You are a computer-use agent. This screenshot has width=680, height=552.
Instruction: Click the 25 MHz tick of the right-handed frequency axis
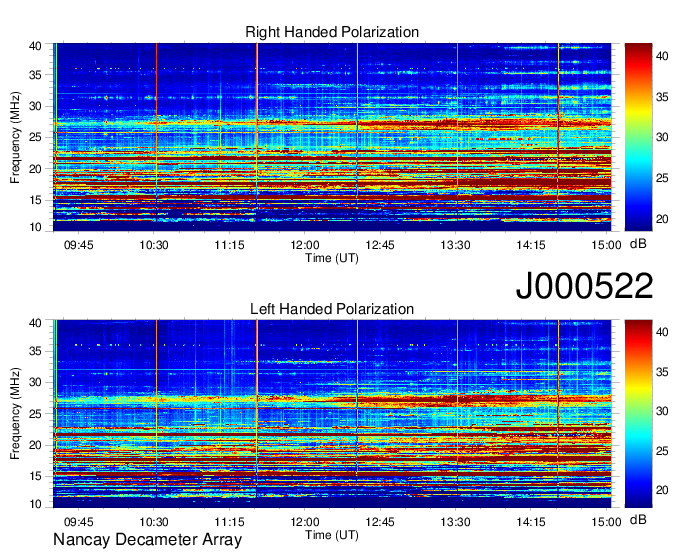pos(35,137)
